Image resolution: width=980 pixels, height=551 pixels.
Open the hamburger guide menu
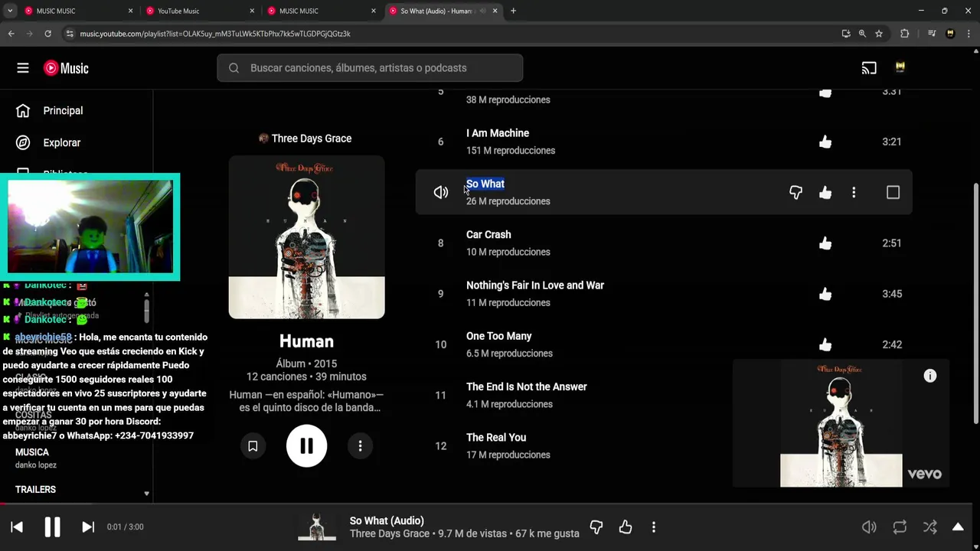(23, 68)
